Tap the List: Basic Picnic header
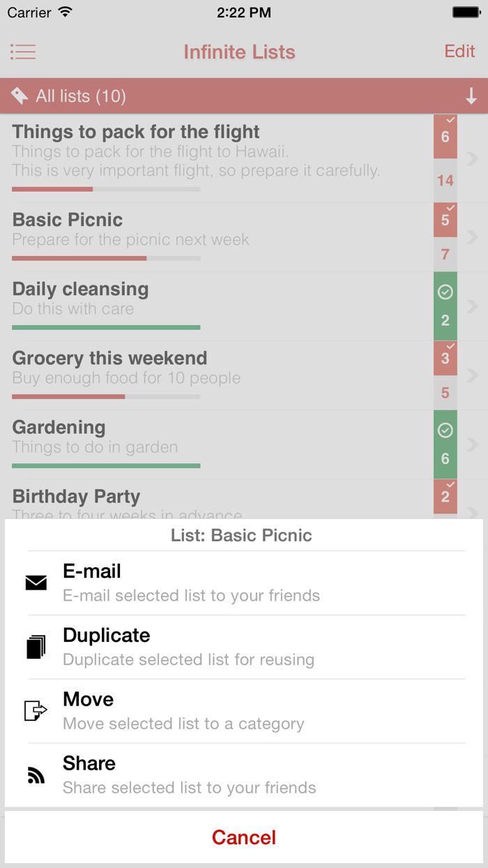 (241, 535)
